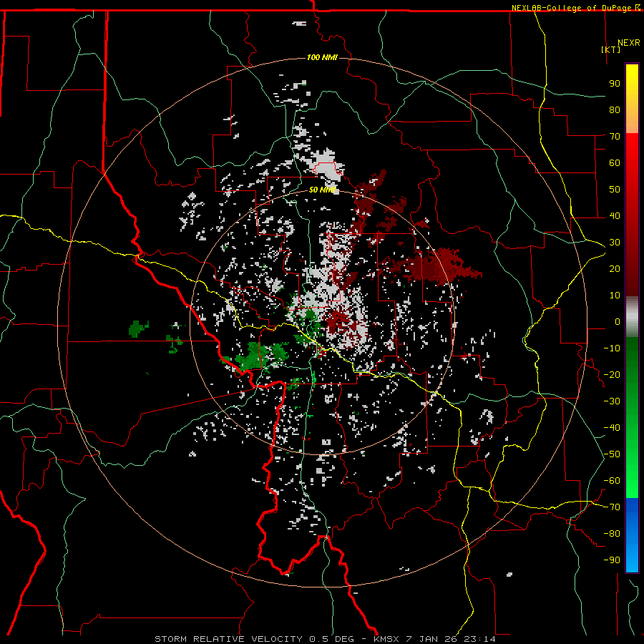Click the -80 value on the velocity scale
644x644 pixels.
click(x=612, y=534)
